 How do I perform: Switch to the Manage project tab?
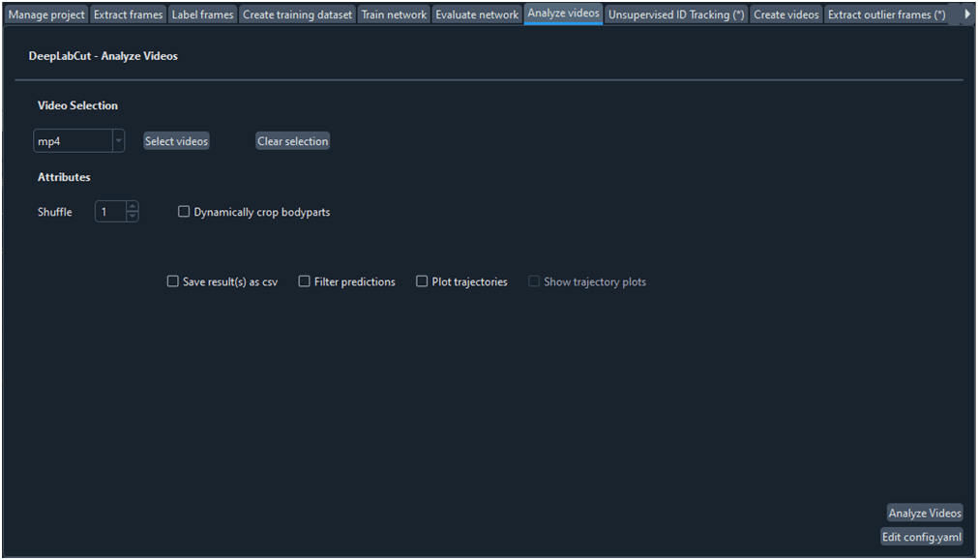[x=46, y=15]
